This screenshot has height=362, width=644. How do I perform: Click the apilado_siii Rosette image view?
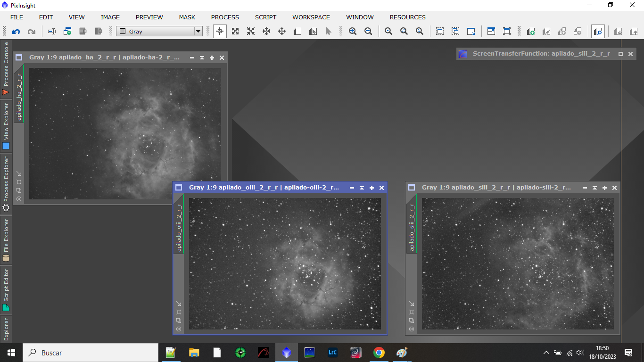tap(518, 263)
